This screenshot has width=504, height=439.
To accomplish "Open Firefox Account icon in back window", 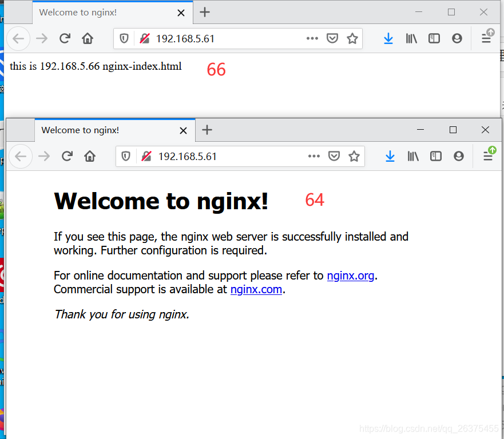I will pos(457,38).
